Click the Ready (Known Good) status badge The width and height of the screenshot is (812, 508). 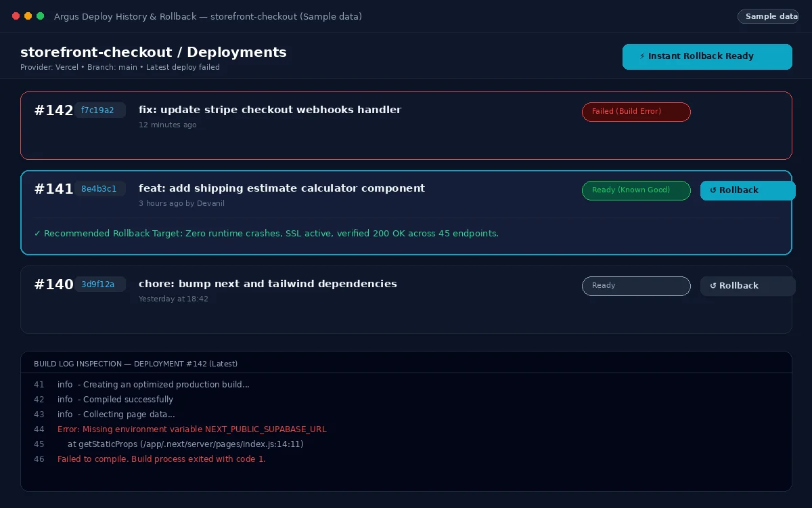tap(636, 190)
